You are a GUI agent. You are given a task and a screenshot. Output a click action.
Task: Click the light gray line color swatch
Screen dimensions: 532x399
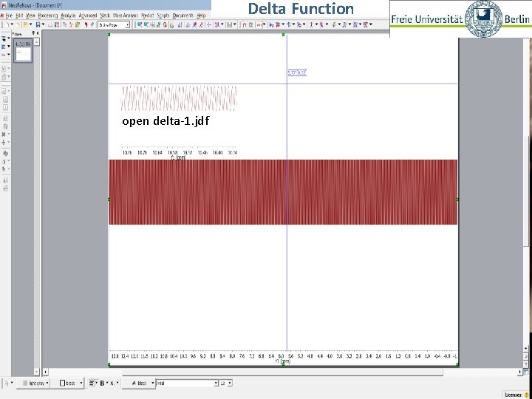[25, 383]
